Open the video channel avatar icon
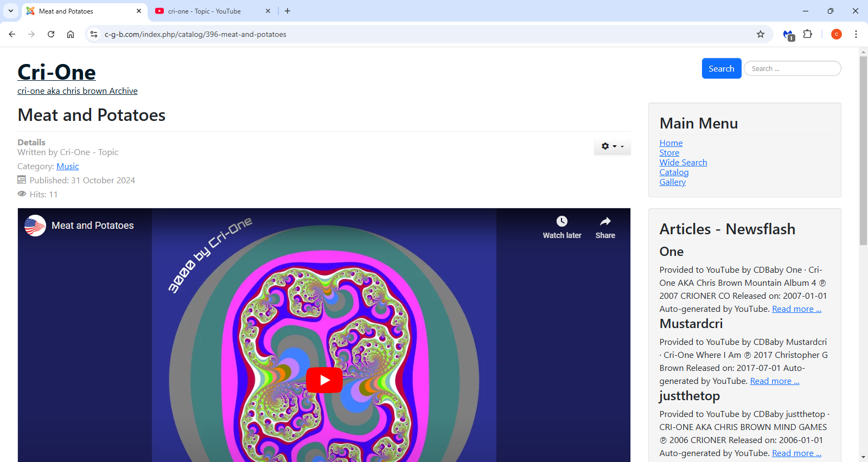868x462 pixels. [35, 226]
